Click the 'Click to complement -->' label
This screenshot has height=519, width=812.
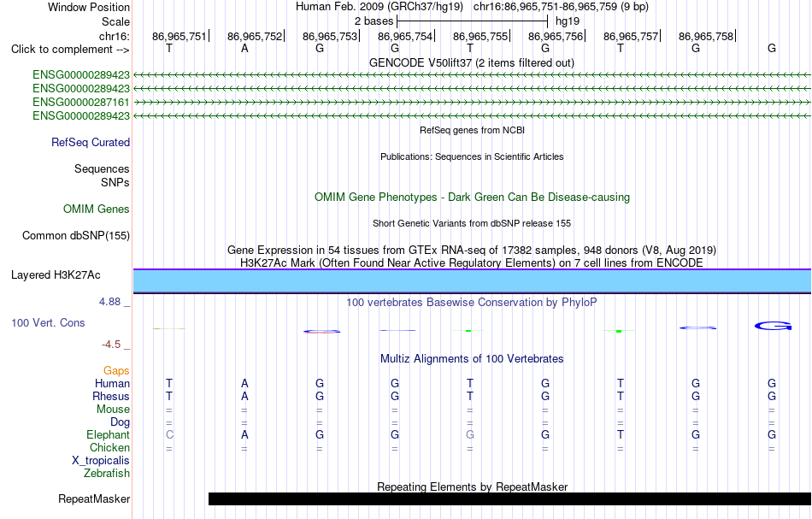[70, 50]
